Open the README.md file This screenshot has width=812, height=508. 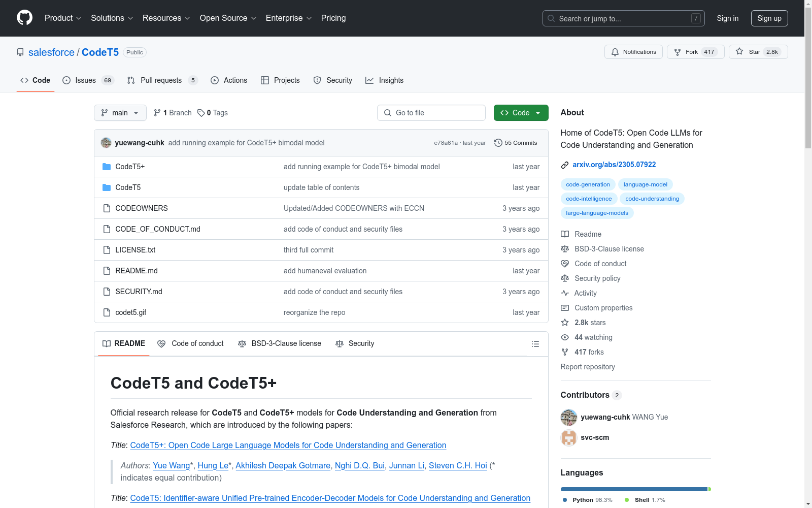pos(137,271)
